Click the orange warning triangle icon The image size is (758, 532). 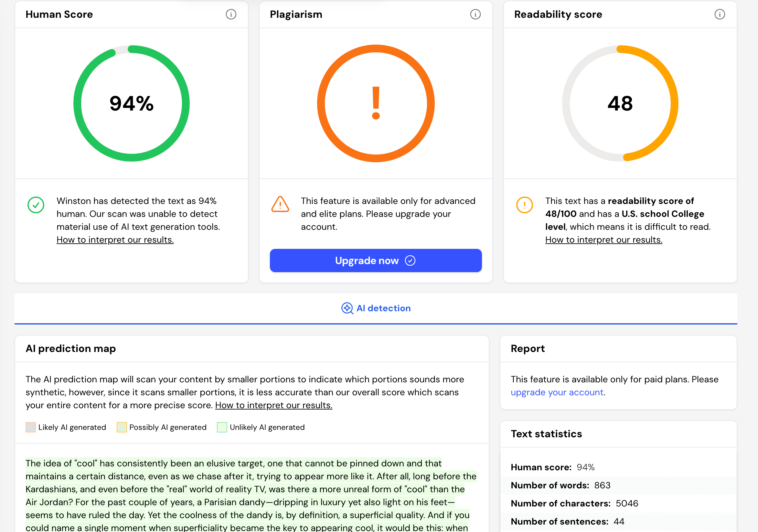pos(280,204)
